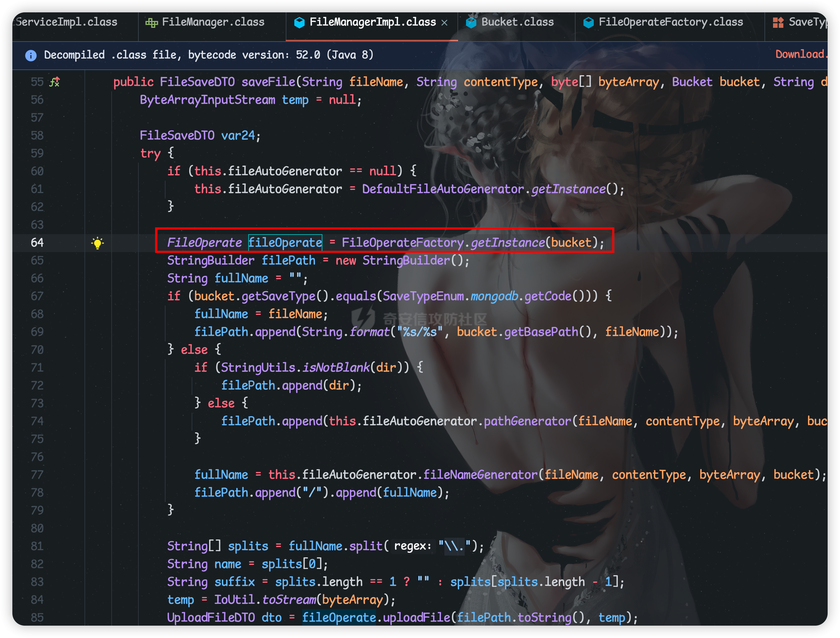Viewport: 840px width, 638px height.
Task: Click the Download sources link
Action: pyautogui.click(x=801, y=54)
